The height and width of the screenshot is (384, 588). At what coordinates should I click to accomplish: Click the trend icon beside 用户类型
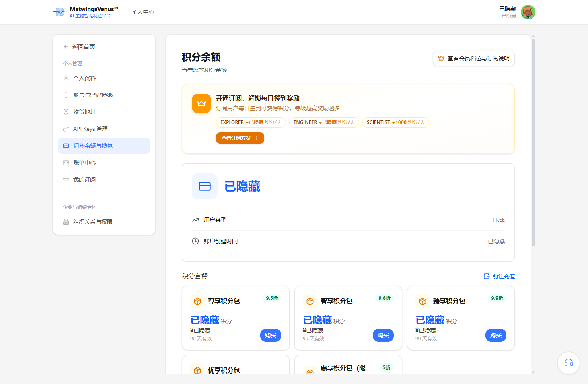[195, 220]
